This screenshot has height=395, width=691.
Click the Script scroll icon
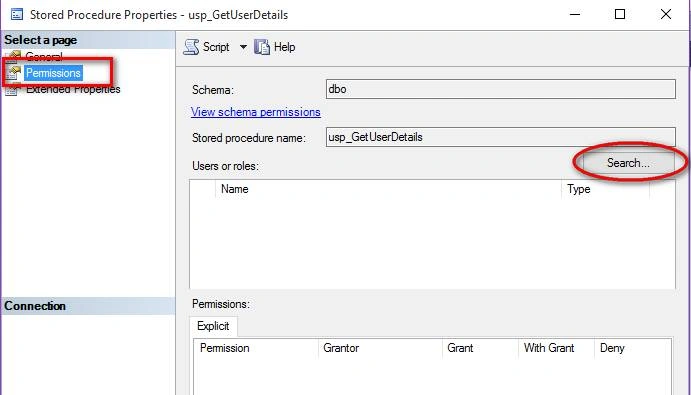tap(191, 47)
